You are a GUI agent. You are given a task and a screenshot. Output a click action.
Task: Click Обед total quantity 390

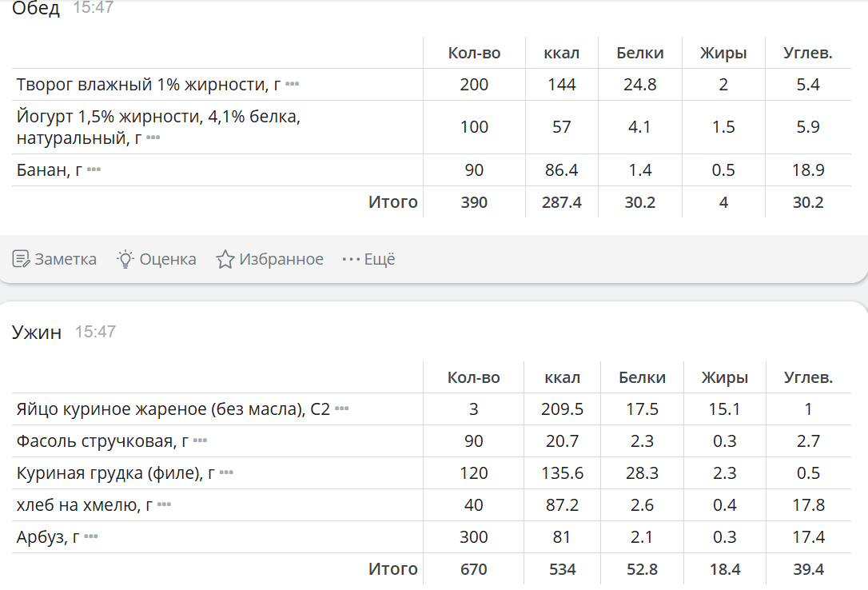click(475, 202)
